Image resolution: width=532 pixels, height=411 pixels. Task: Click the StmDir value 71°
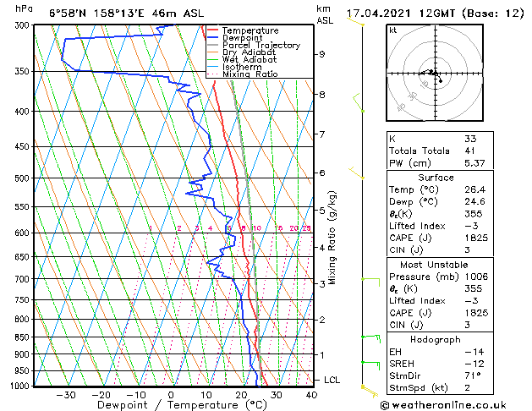pos(473,375)
